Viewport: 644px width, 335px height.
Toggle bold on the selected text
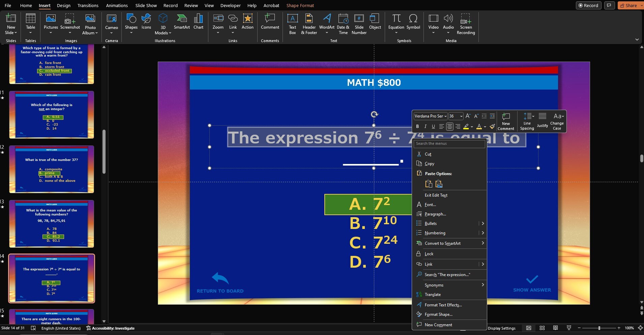point(418,126)
